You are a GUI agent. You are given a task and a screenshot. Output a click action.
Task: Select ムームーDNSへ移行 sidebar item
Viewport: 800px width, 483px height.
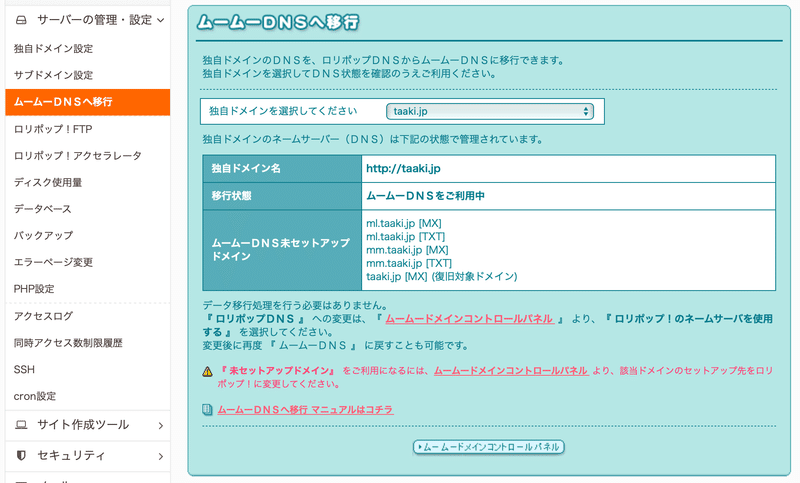coord(88,102)
